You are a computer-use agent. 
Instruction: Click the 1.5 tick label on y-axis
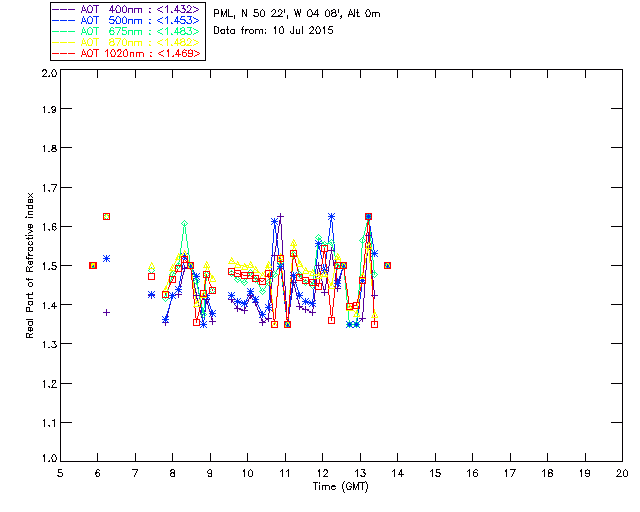point(48,266)
